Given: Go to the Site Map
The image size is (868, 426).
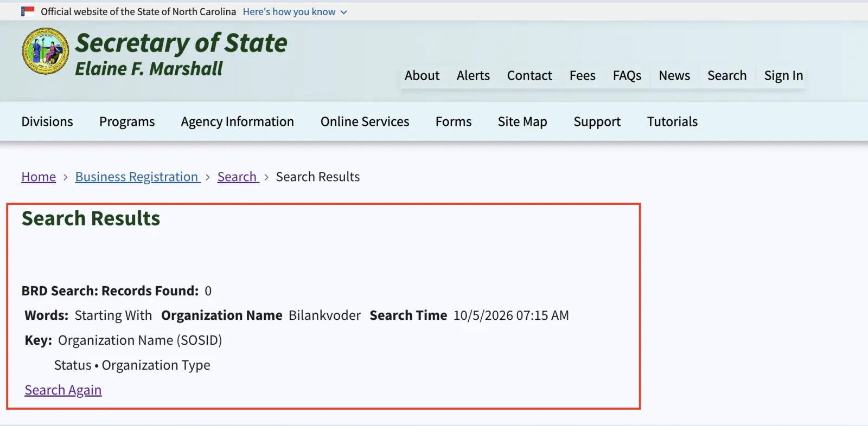Looking at the screenshot, I should (x=522, y=122).
